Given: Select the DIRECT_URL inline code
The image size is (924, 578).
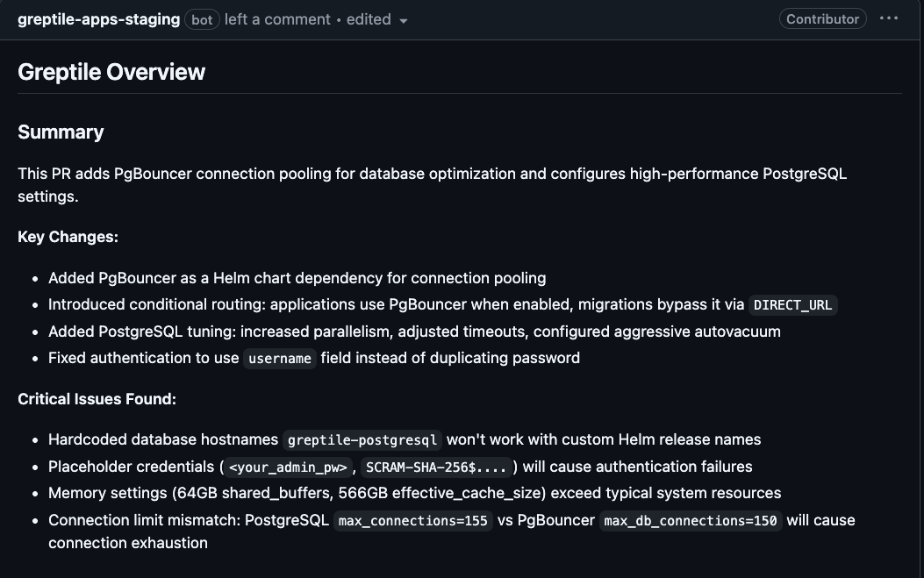Looking at the screenshot, I should click(792, 305).
